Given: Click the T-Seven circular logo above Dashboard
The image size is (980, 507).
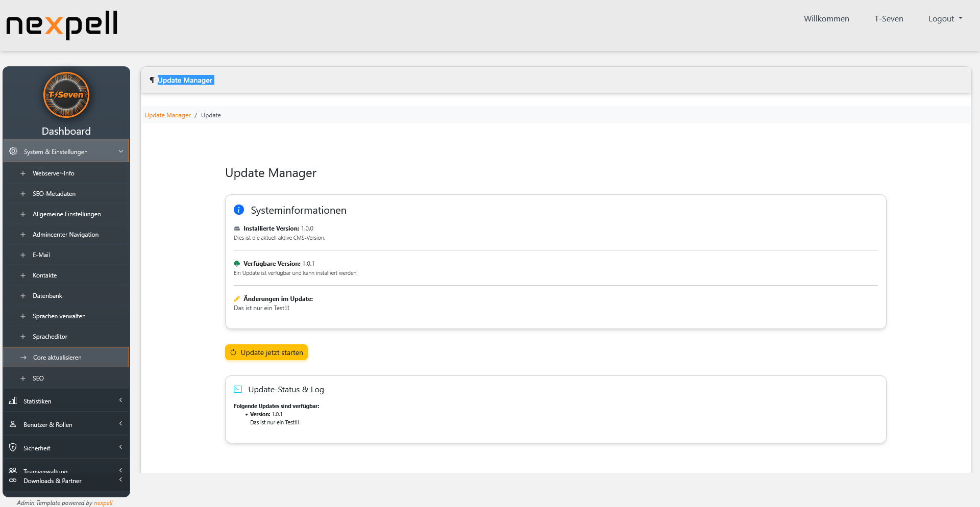Looking at the screenshot, I should tap(66, 95).
